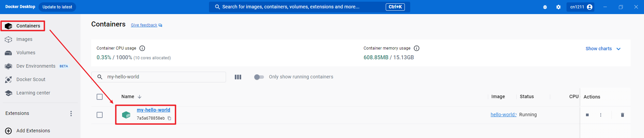Open the Extensions three-dot menu
The image size is (644, 138).
click(71, 114)
